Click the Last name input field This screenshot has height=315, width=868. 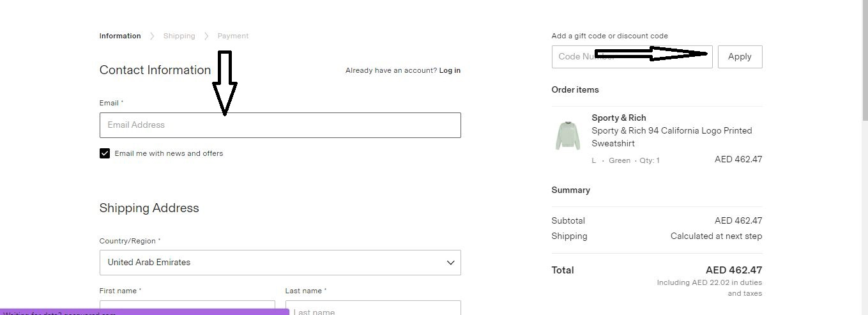373,308
